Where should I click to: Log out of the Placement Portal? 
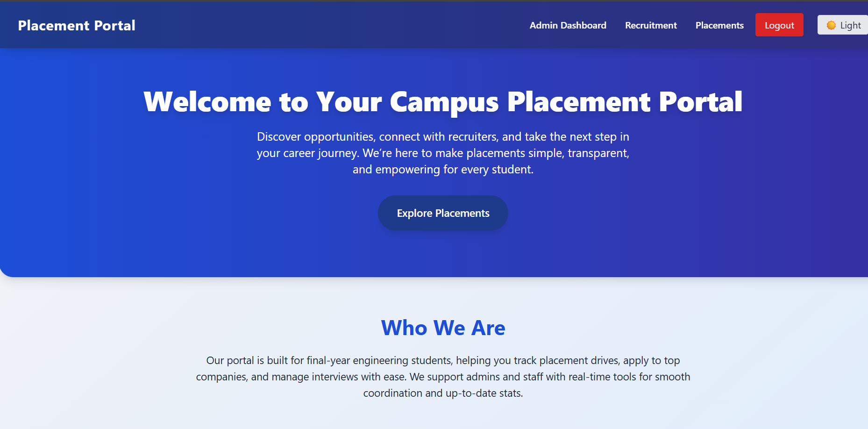[779, 25]
